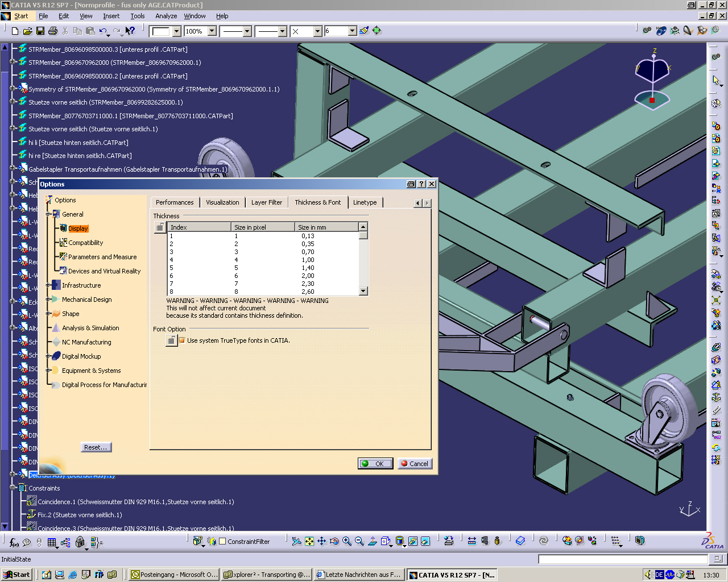Image resolution: width=728 pixels, height=582 pixels.
Task: Click the help question mark in Options title bar
Action: 421,184
